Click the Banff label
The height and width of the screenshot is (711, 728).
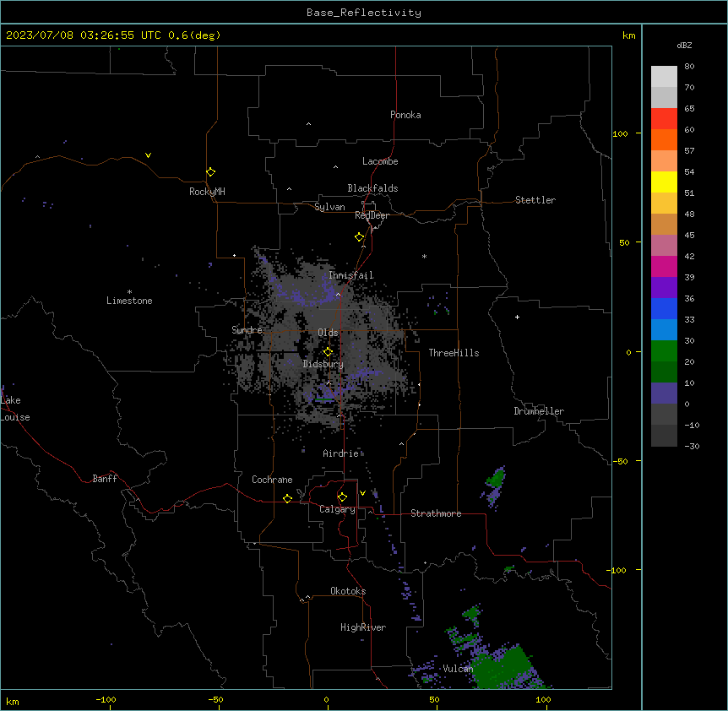point(105,479)
